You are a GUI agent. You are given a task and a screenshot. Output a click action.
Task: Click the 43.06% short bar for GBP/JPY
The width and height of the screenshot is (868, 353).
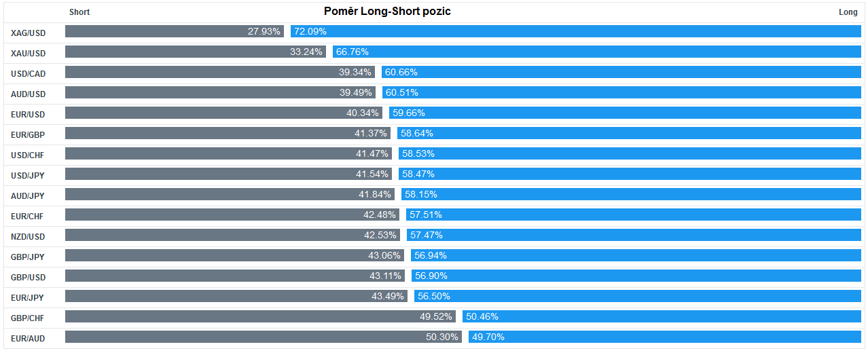(x=234, y=255)
